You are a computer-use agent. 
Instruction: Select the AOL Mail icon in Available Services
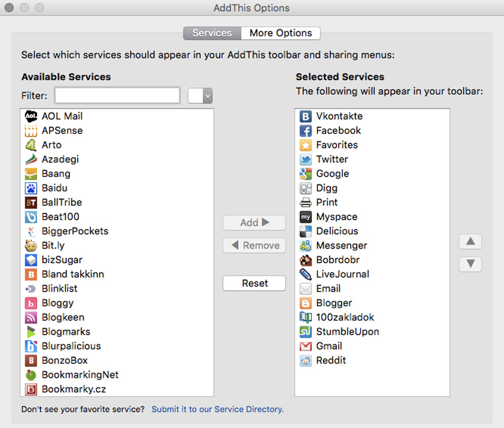click(31, 116)
